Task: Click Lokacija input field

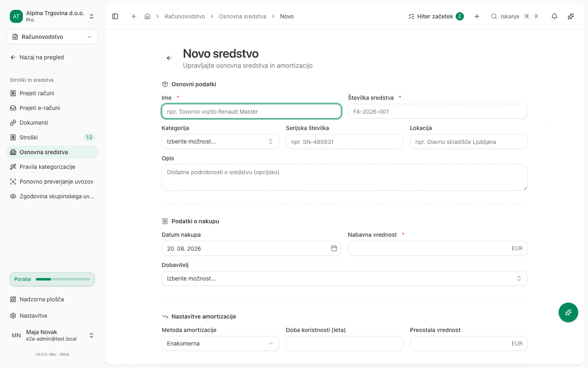Action: point(469,141)
